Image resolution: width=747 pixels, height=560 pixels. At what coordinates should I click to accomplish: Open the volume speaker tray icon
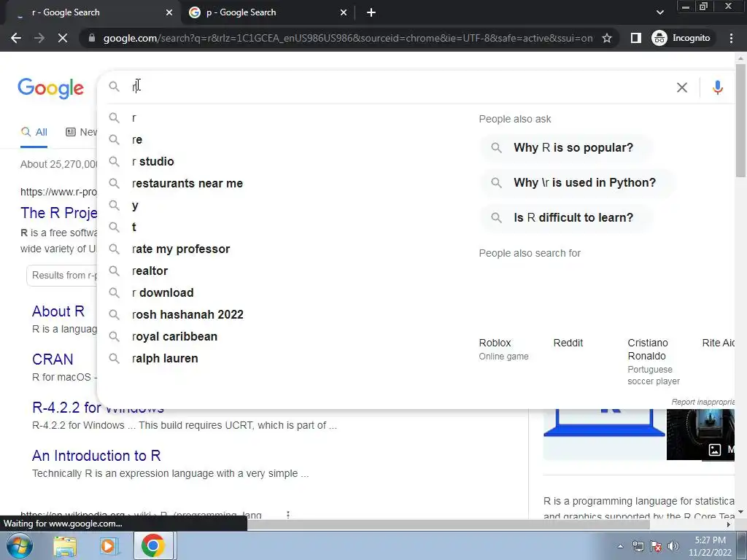pyautogui.click(x=673, y=547)
